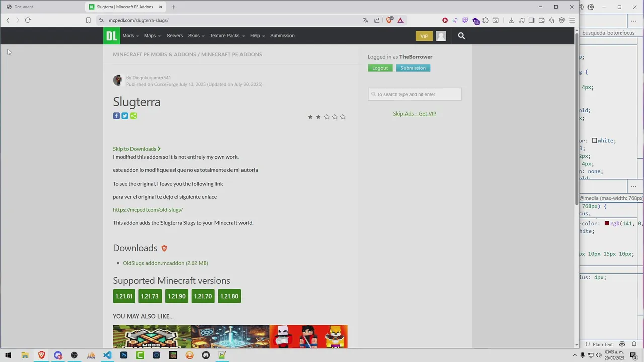This screenshot has height=362, width=644.
Task: Open Photoshop from the taskbar
Action: [124, 355]
